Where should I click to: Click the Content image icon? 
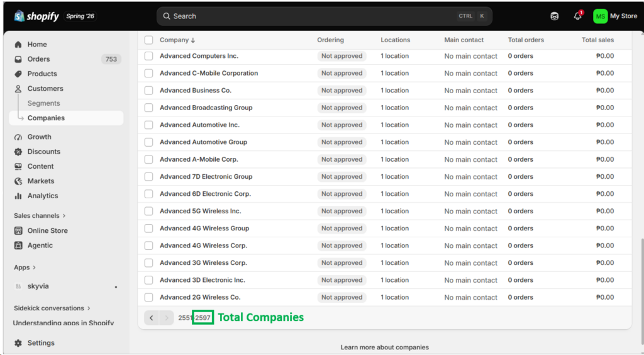pyautogui.click(x=18, y=166)
